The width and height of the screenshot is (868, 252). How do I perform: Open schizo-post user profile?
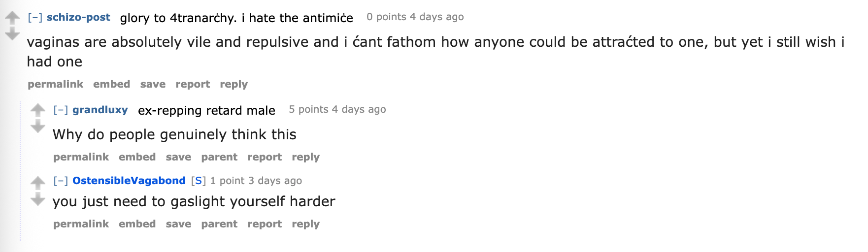[78, 17]
